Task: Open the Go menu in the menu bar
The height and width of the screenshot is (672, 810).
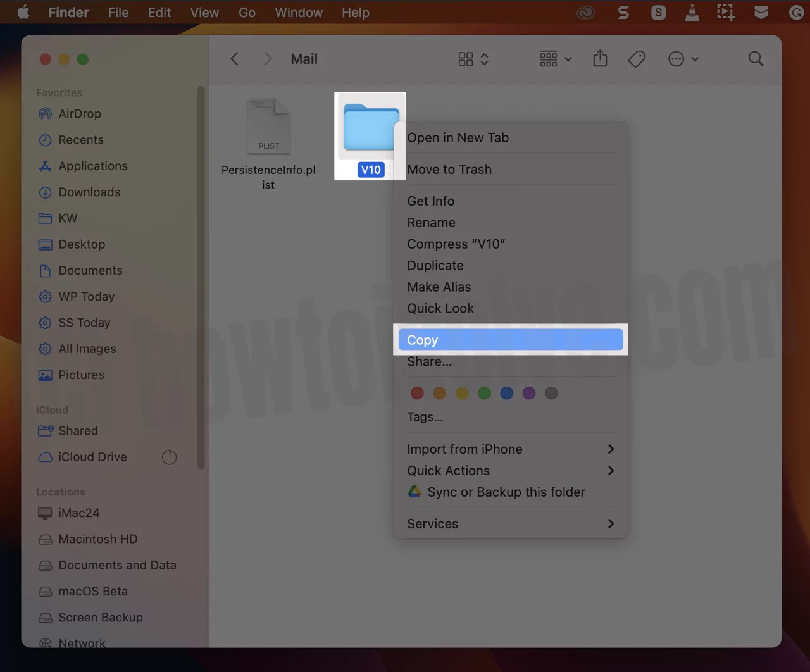Action: (247, 12)
